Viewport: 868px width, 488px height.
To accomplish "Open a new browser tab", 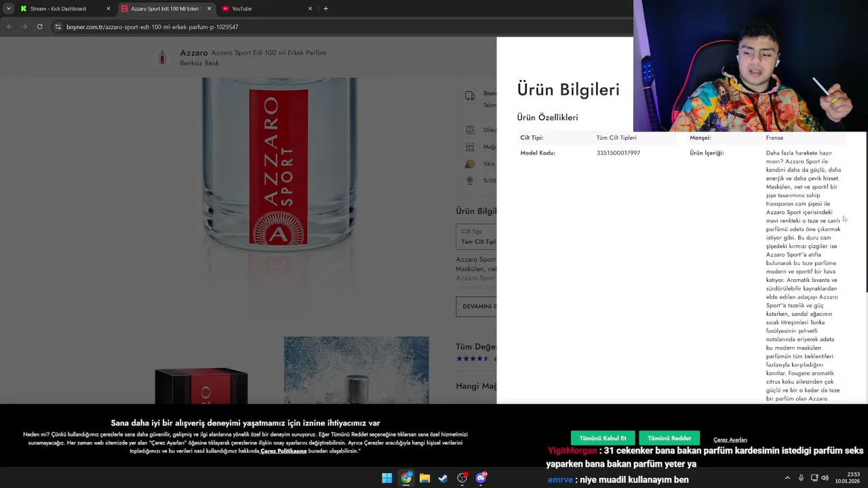I will [x=325, y=9].
